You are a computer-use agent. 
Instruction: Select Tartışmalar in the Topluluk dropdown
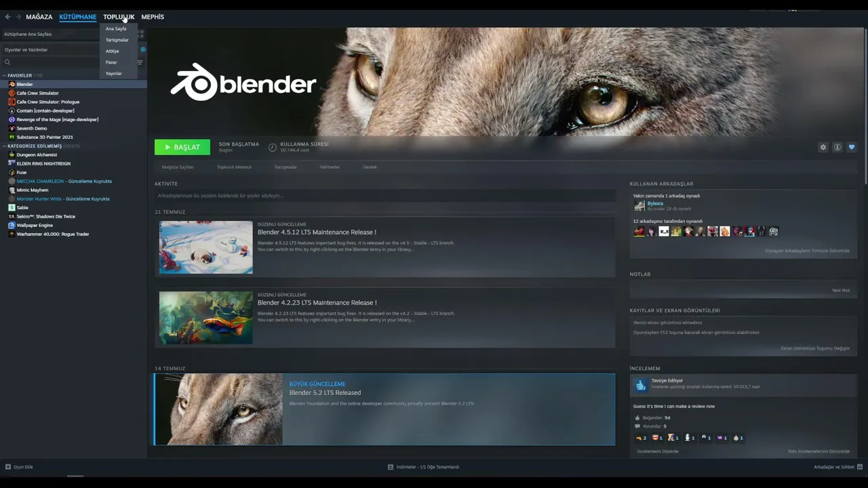tap(117, 40)
